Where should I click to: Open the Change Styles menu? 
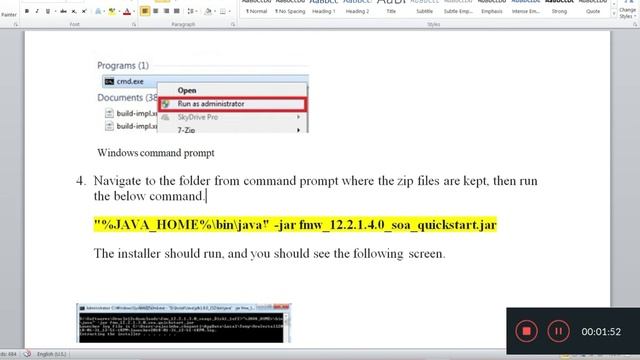tap(627, 10)
